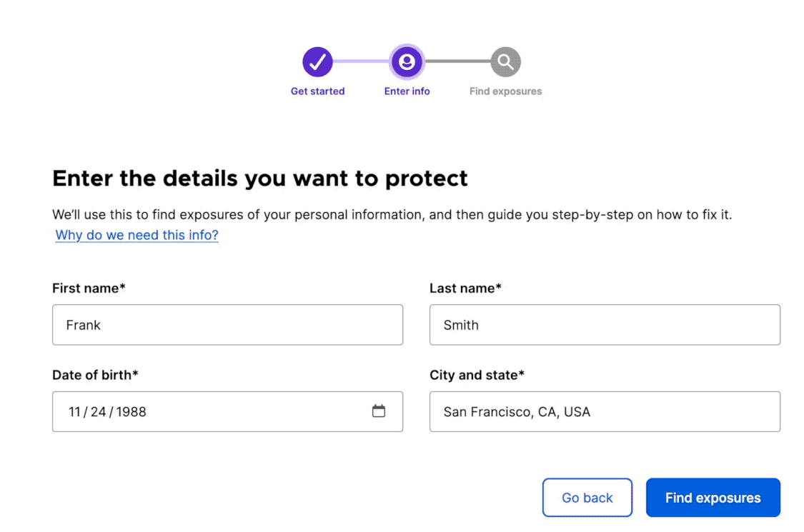The width and height of the screenshot is (804, 532).
Task: Click the person icon for Enter info
Action: point(407,63)
